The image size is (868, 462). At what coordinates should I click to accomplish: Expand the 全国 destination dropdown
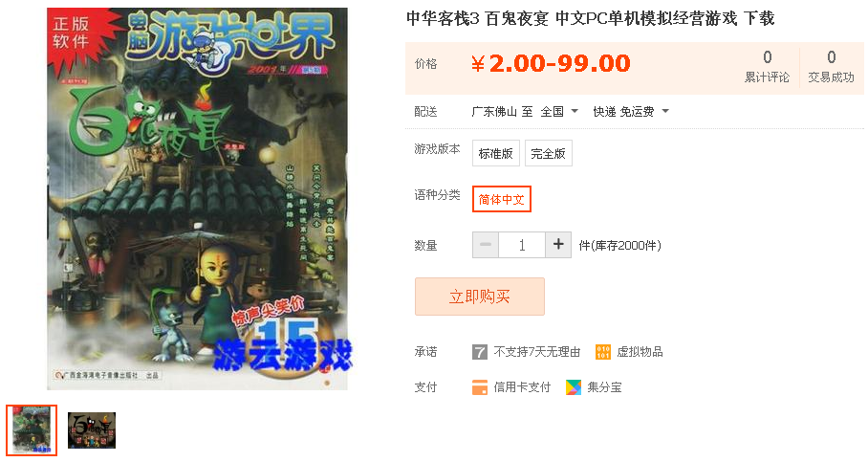559,111
